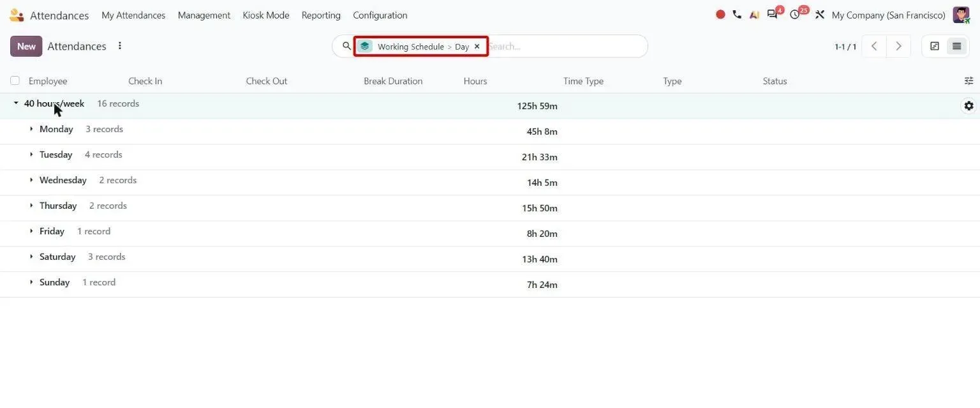This screenshot has width=980, height=408.
Task: Click the red recording indicator dot
Action: pyautogui.click(x=720, y=15)
